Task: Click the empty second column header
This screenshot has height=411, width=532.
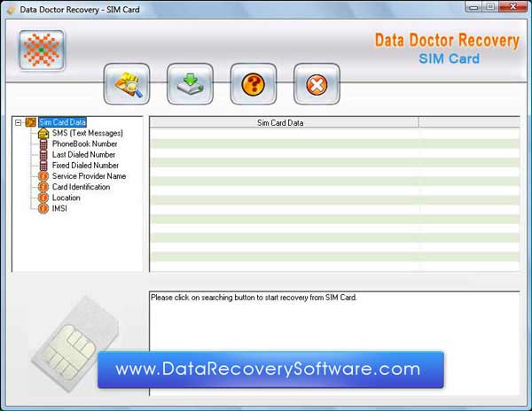Action: (469, 122)
